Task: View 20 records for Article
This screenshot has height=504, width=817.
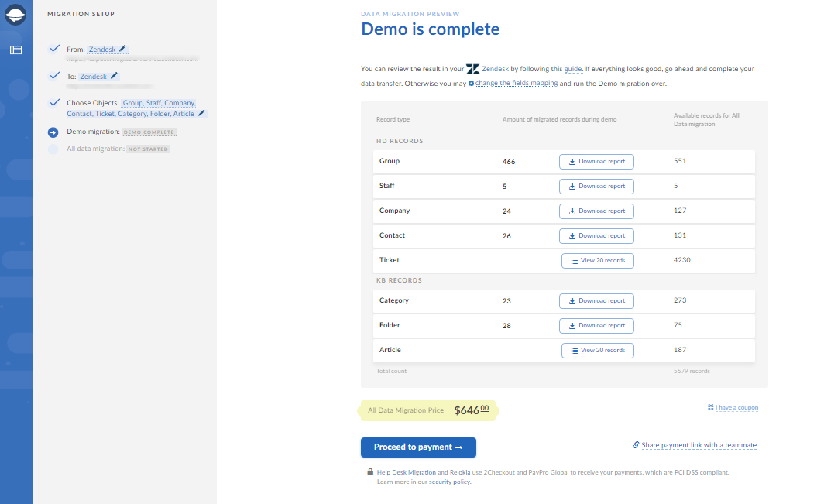Action: 597,351
